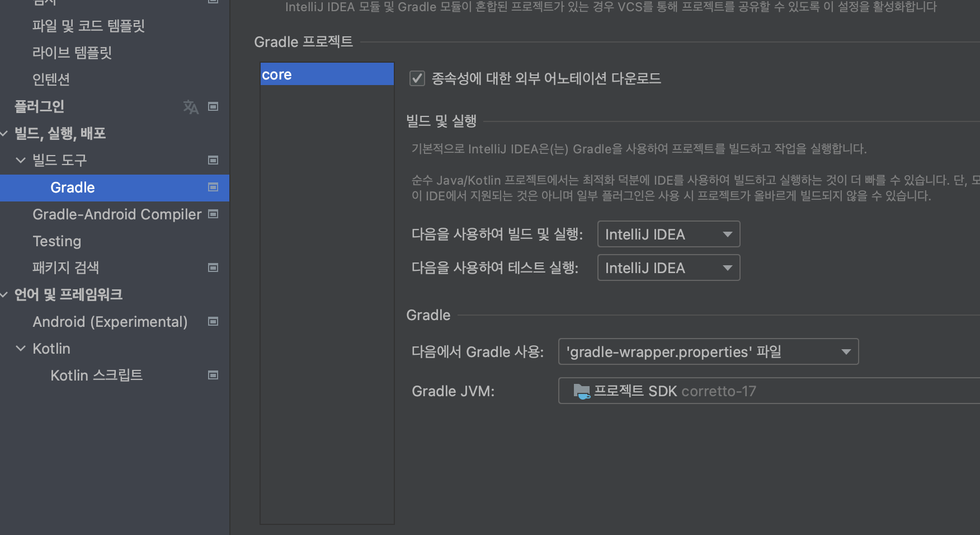Select the Gradle settings item

[x=73, y=187]
